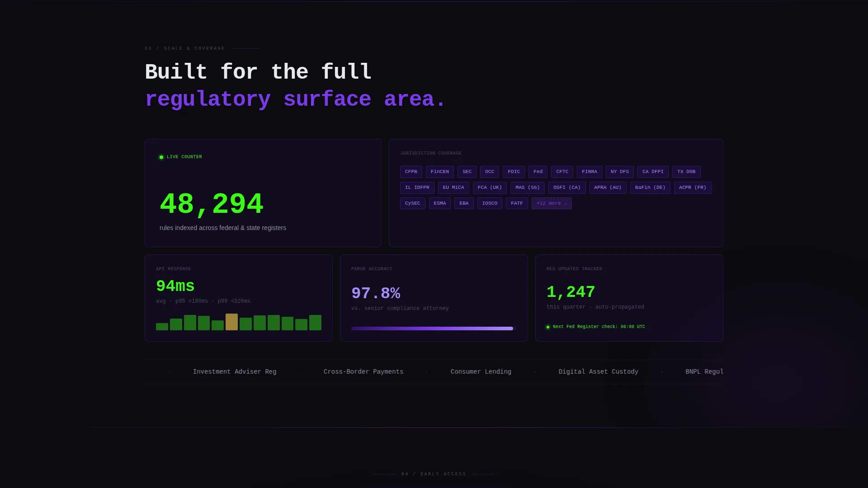Image resolution: width=868 pixels, height=488 pixels.
Task: Click 'this quarter · auto-propagated' caption
Action: (595, 307)
